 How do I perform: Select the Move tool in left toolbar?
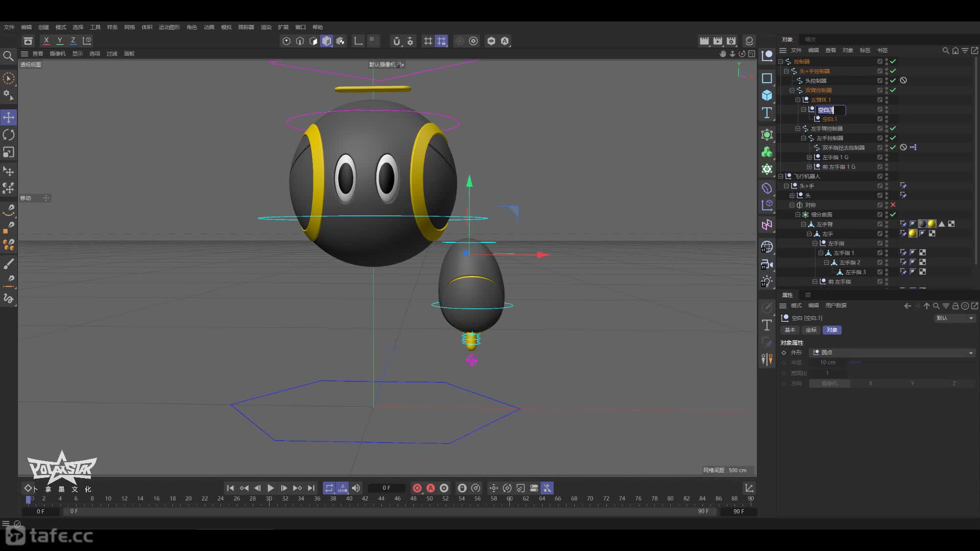point(9,117)
